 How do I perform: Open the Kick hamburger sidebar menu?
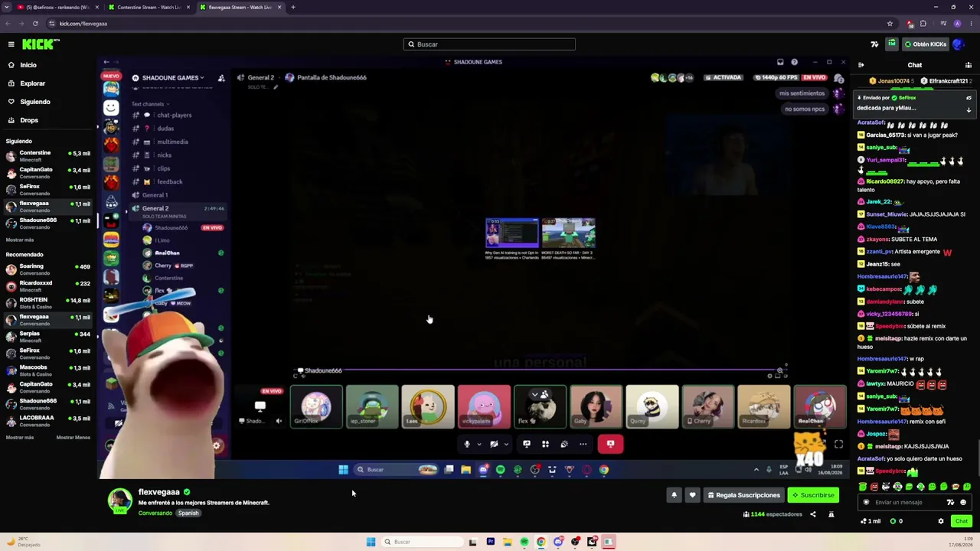(11, 44)
